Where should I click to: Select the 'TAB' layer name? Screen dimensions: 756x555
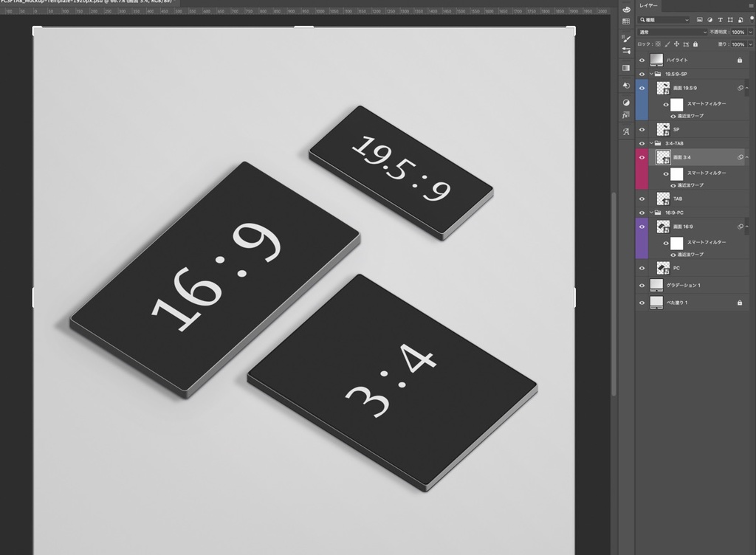(x=678, y=199)
